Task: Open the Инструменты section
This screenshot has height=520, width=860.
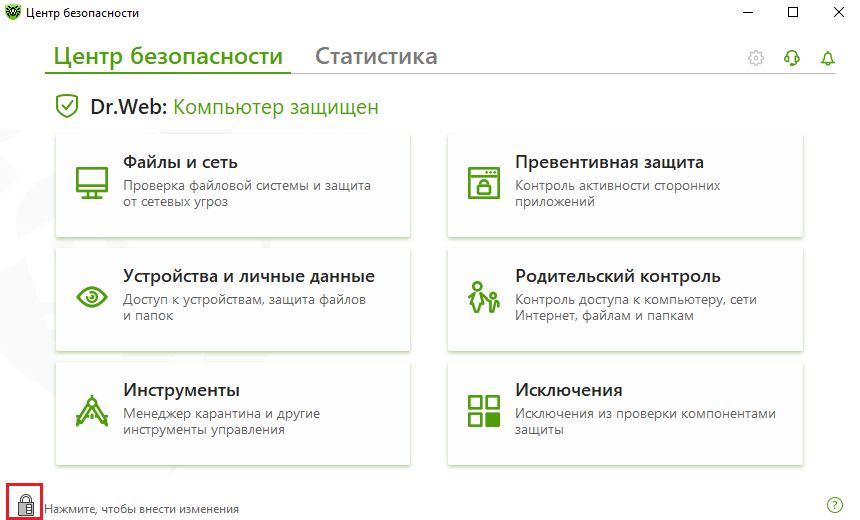Action: pos(233,414)
